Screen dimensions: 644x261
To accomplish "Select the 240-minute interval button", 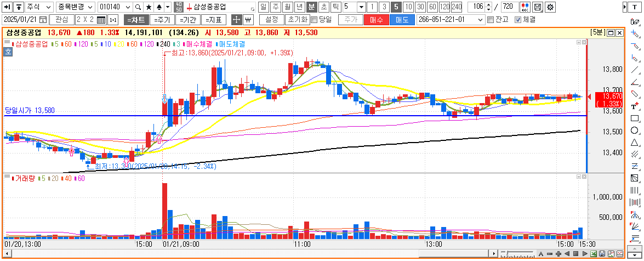I will point(457,7).
